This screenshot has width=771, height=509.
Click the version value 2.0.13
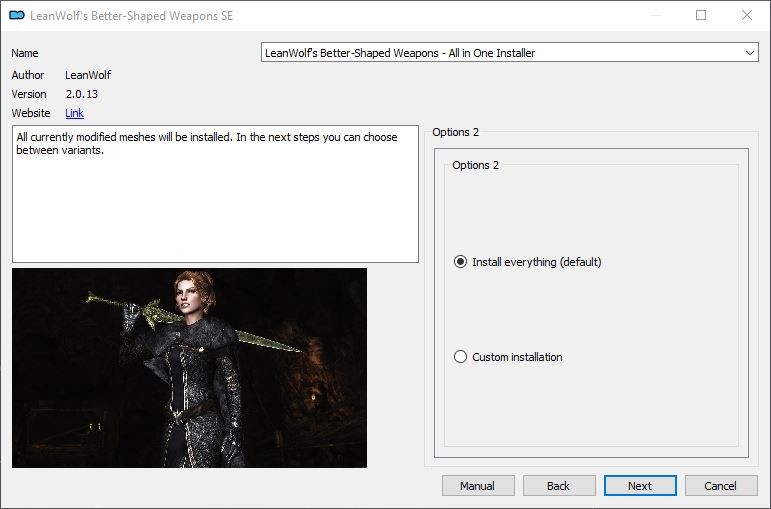(x=82, y=94)
